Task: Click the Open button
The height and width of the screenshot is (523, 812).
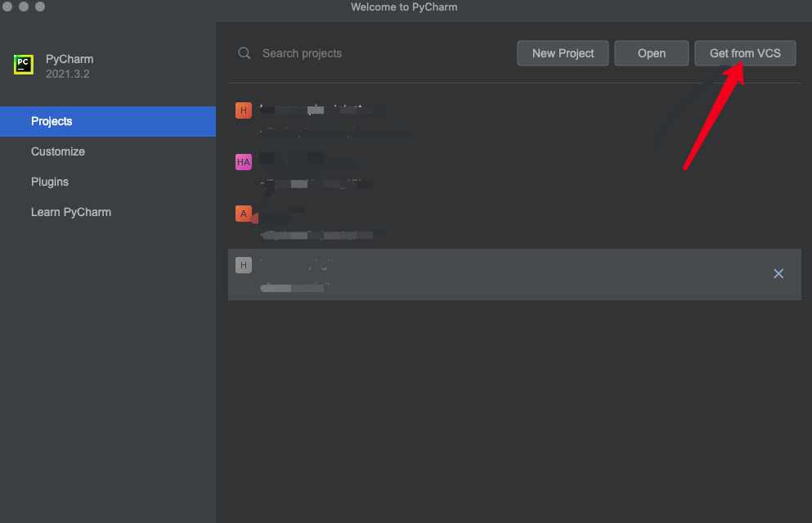Action: pyautogui.click(x=651, y=52)
